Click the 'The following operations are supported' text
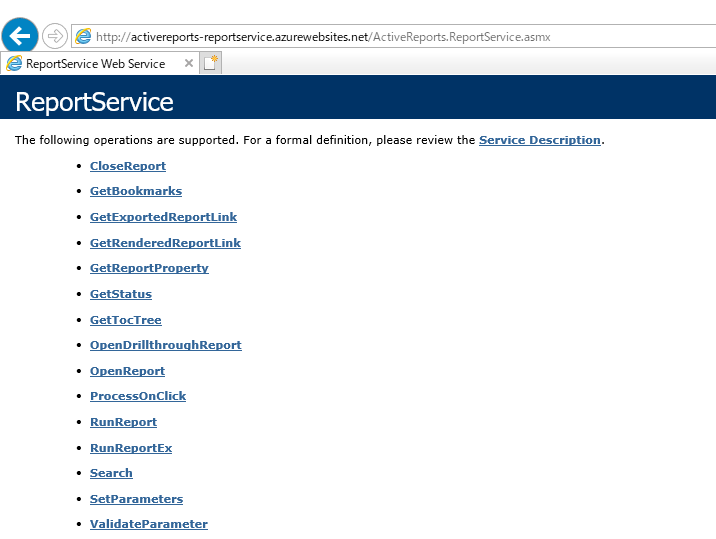 [126, 140]
